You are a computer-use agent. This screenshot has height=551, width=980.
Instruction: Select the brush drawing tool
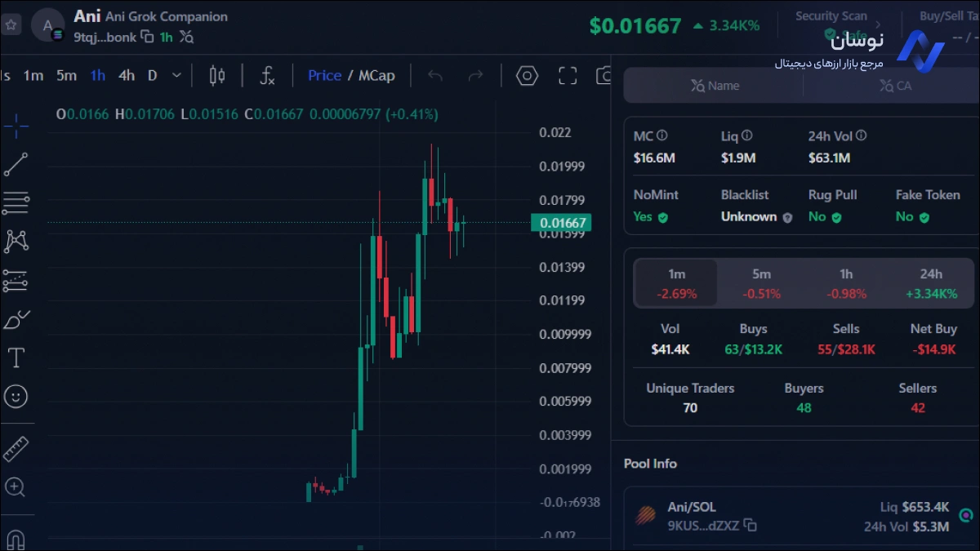coord(16,319)
